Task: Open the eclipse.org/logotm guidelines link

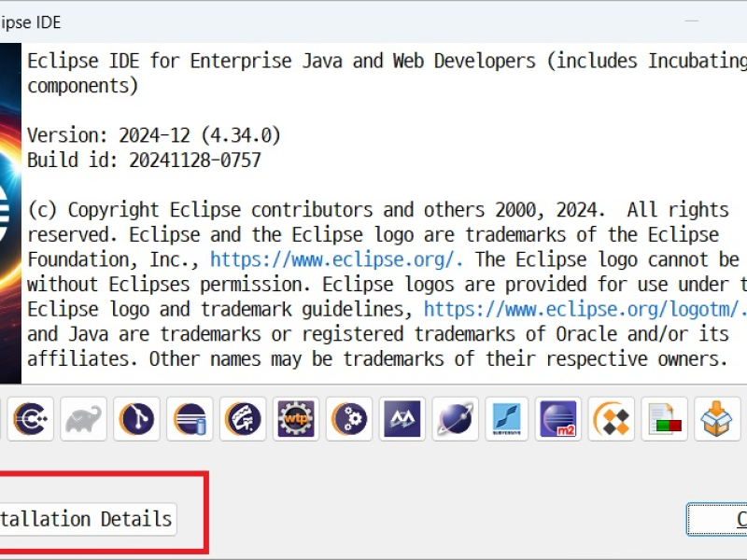Action: 585,309
